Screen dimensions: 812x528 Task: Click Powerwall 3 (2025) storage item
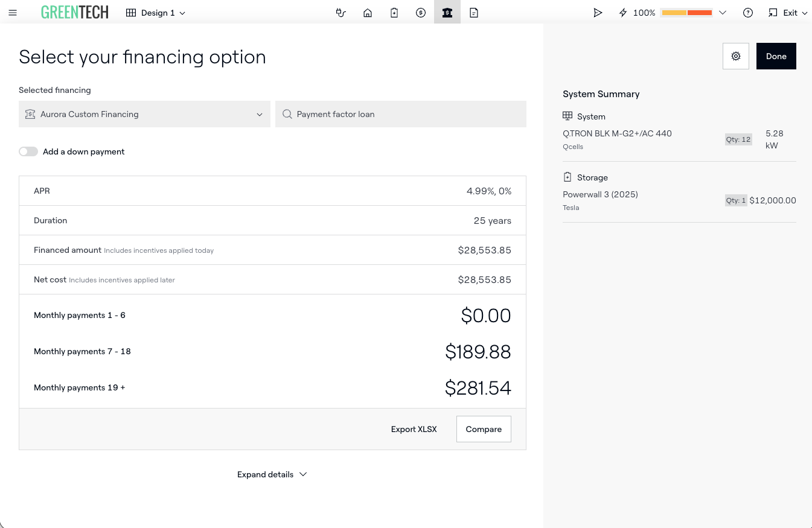coord(600,194)
